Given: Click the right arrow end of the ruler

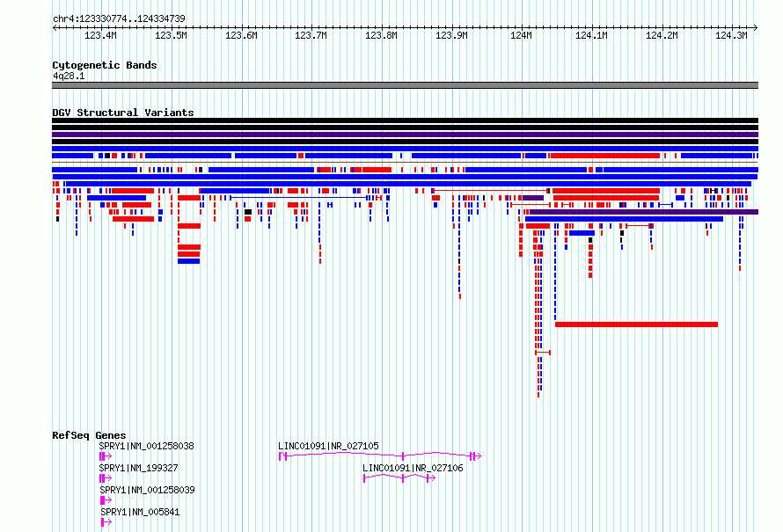Looking at the screenshot, I should tap(756, 28).
